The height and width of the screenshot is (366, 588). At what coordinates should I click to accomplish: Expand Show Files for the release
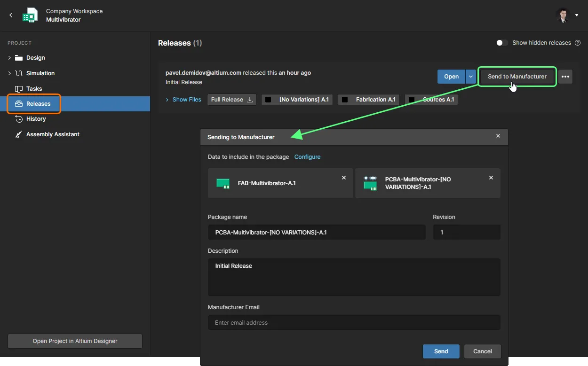(x=183, y=100)
